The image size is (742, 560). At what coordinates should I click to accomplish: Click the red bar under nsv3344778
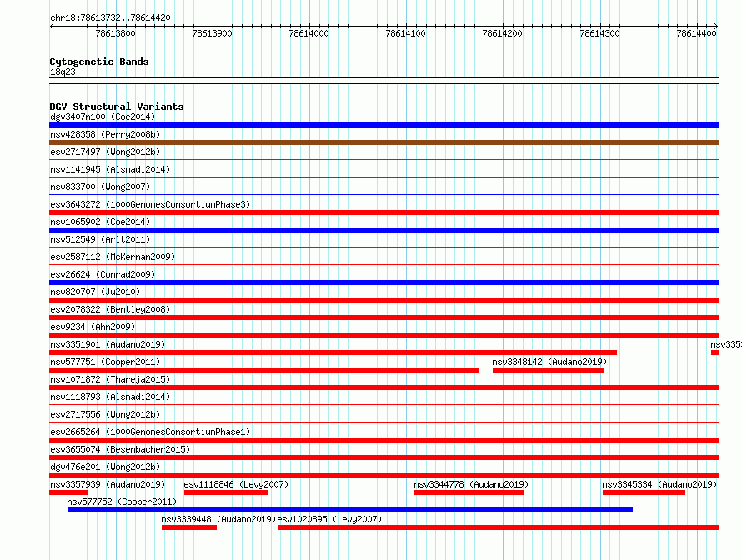tap(469, 492)
